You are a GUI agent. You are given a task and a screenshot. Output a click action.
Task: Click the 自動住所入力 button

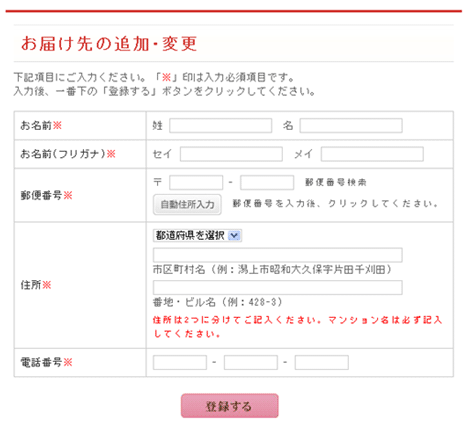187,204
